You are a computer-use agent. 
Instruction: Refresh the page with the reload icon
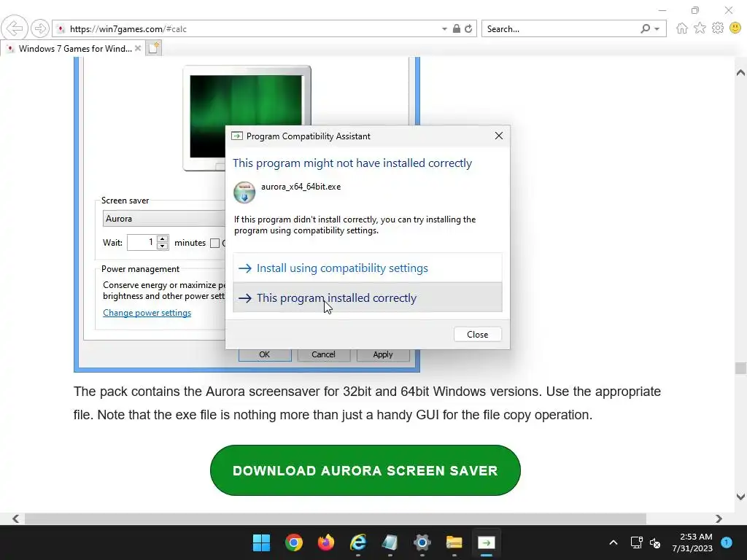(x=468, y=28)
